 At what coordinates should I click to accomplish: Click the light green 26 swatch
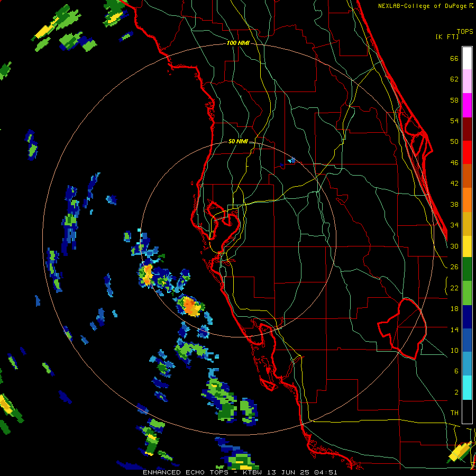point(467,293)
